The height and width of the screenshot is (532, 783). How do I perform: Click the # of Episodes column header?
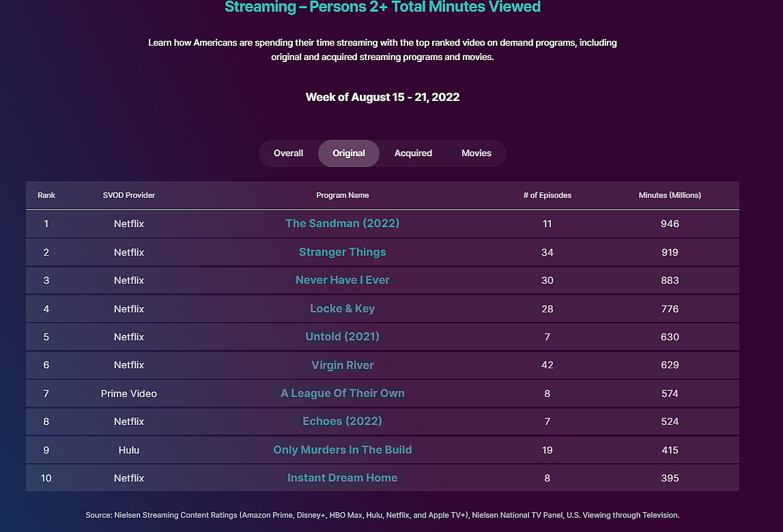(x=547, y=195)
